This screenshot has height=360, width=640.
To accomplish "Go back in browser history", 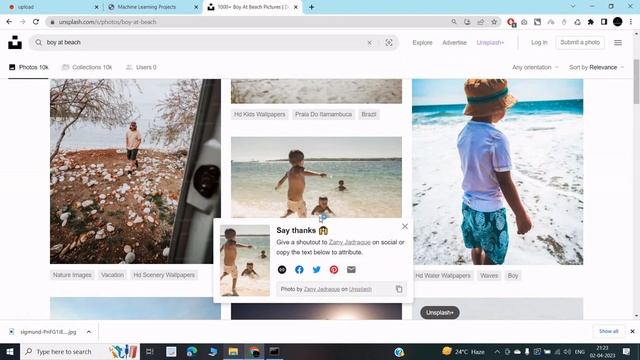I will [x=9, y=22].
